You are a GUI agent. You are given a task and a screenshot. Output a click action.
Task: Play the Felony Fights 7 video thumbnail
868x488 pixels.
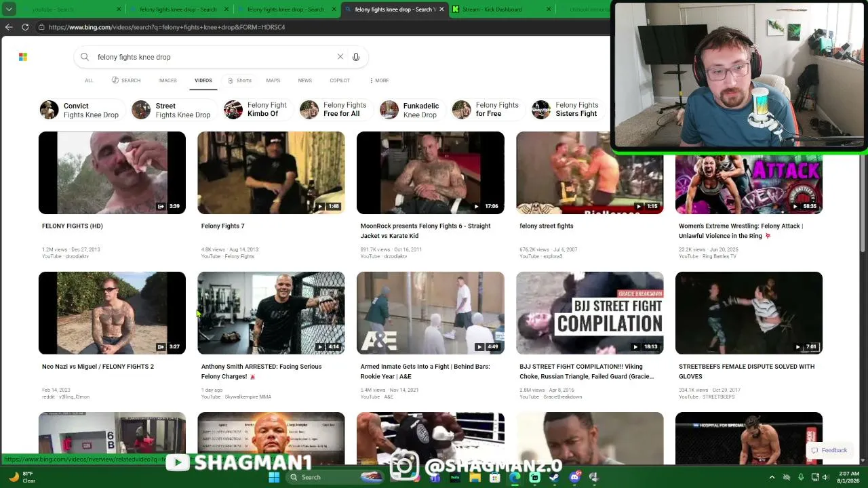tap(271, 173)
